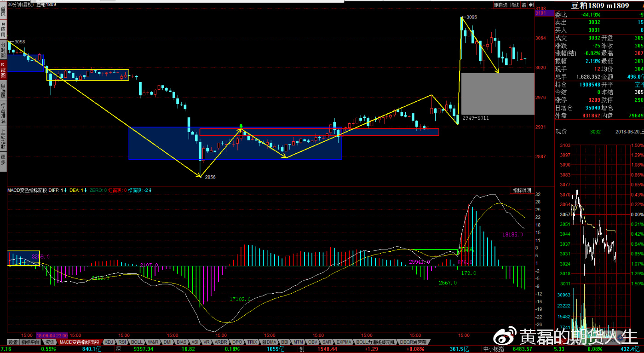Switch to the SAR indicator tab
Screen dimensions: 644x353
327,342
